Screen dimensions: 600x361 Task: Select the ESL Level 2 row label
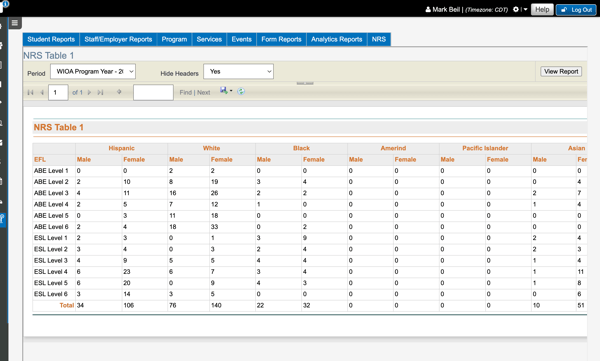51,249
